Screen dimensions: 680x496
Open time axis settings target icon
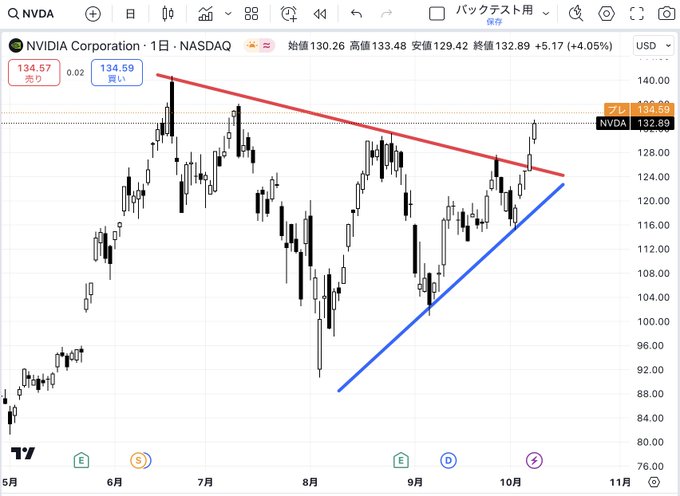pyautogui.click(x=654, y=482)
